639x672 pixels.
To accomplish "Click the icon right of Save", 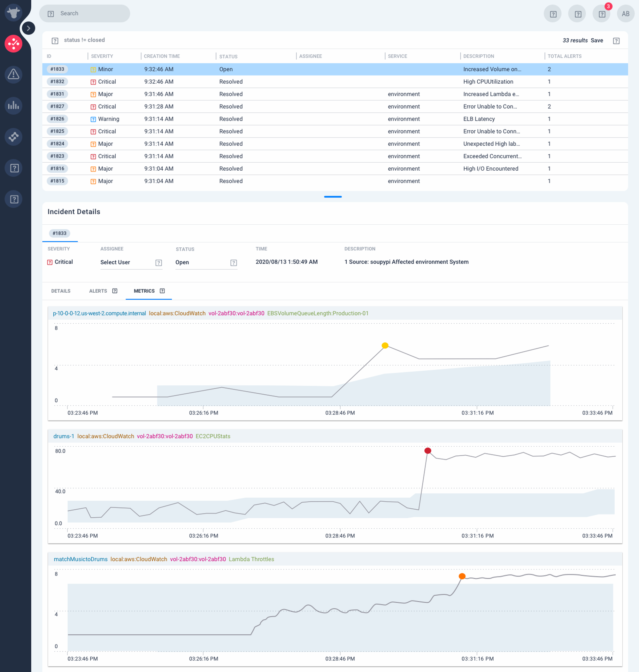I will pyautogui.click(x=616, y=41).
